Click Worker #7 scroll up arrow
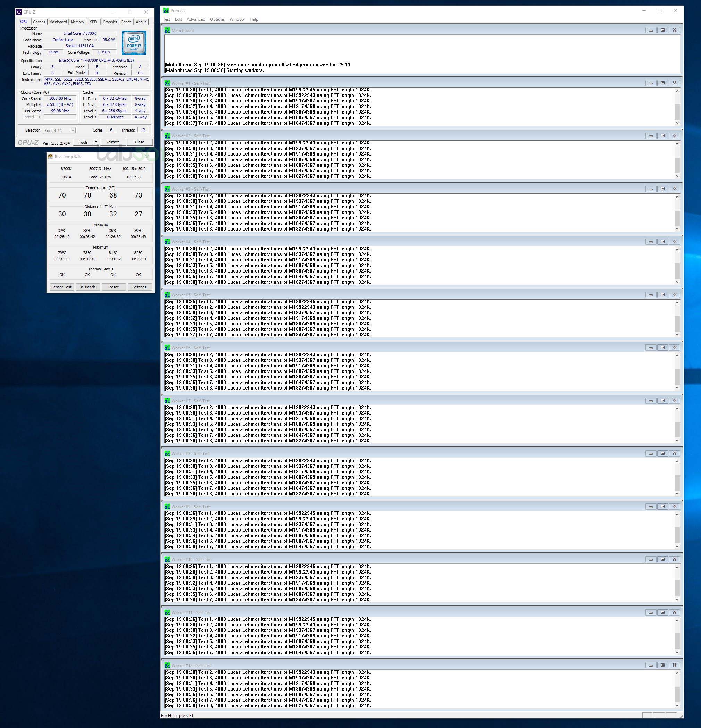The height and width of the screenshot is (728, 701). [x=677, y=409]
